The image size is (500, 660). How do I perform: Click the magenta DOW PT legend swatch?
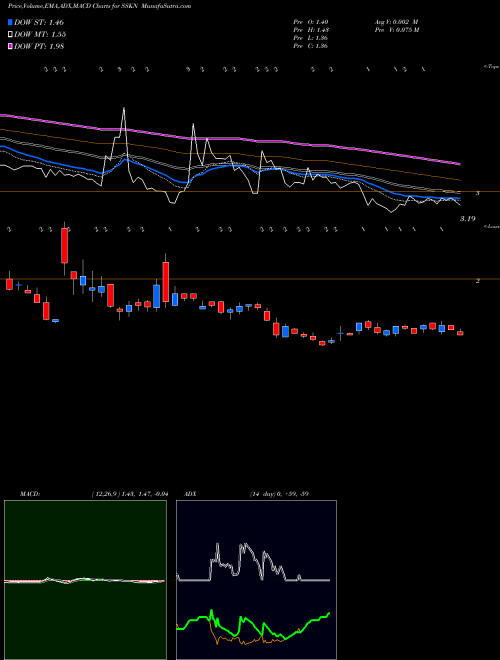10,46
